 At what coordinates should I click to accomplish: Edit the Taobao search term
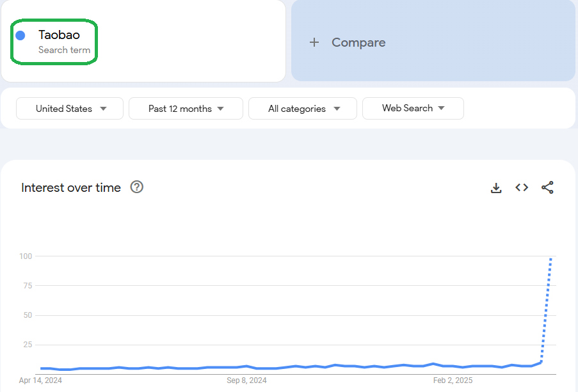[x=143, y=41]
